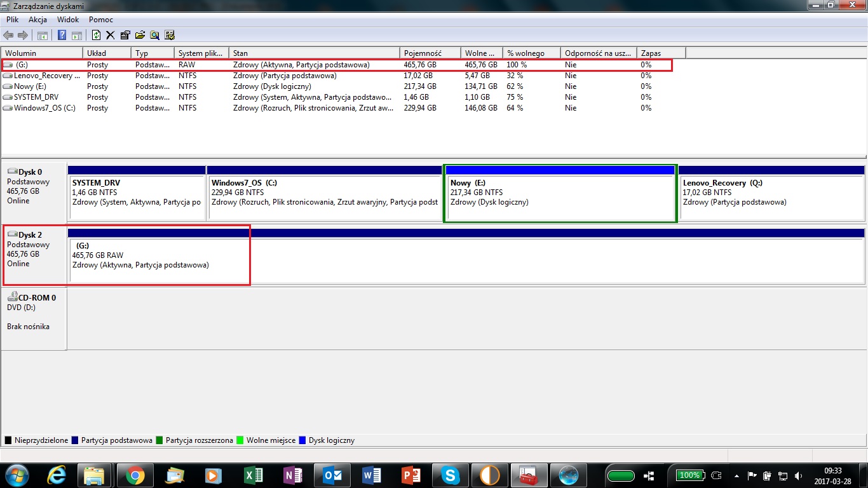Click the 146,08 GB free space cell

tap(481, 108)
